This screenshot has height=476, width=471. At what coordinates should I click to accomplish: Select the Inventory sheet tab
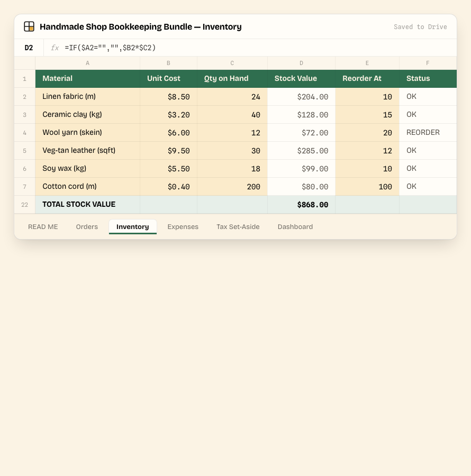click(133, 227)
